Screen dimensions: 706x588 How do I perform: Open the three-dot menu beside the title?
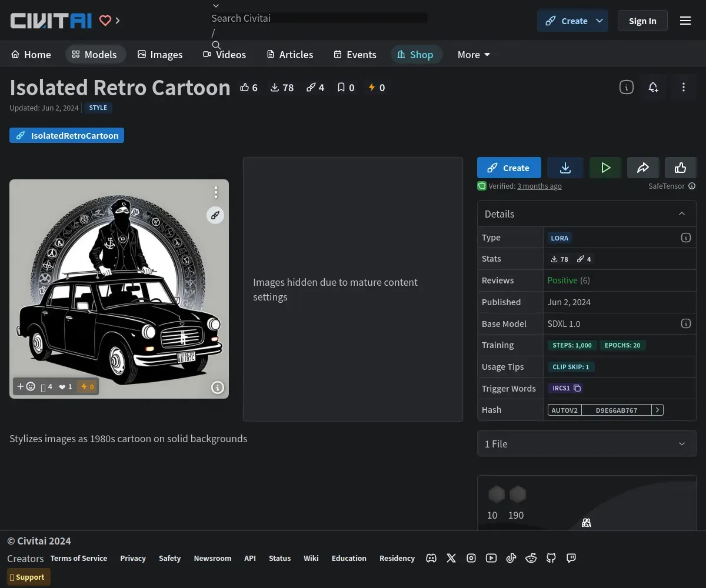pyautogui.click(x=683, y=87)
